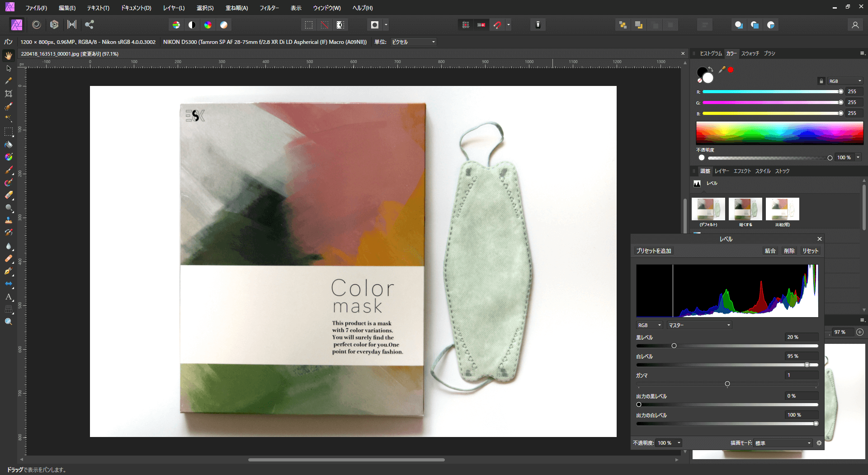The width and height of the screenshot is (868, 475).
Task: Apply Auto Colors from toolbar
Action: (208, 25)
